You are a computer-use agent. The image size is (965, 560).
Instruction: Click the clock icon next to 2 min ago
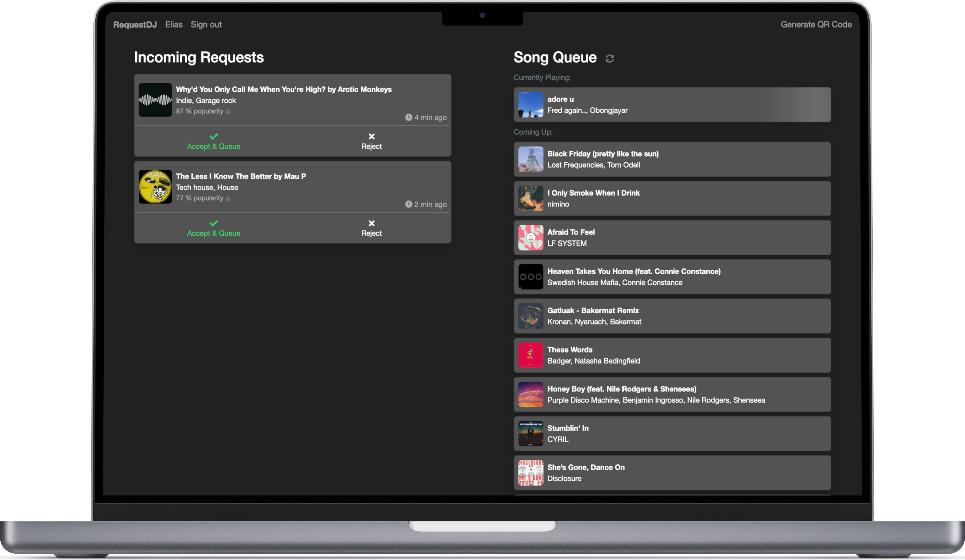[x=409, y=204]
